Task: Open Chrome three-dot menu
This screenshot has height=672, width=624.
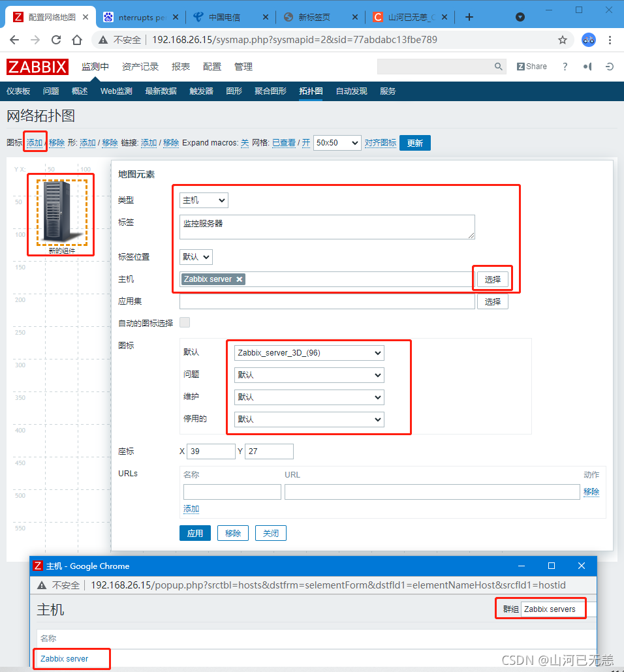Action: [x=610, y=40]
